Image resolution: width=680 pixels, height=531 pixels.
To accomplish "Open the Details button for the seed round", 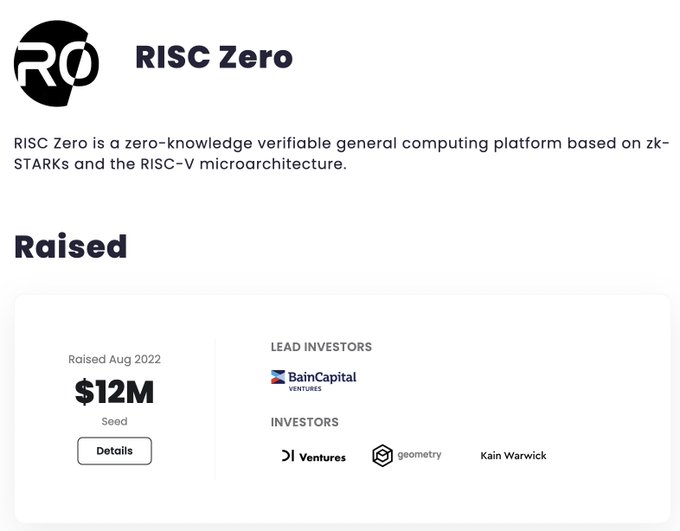I will coord(114,451).
